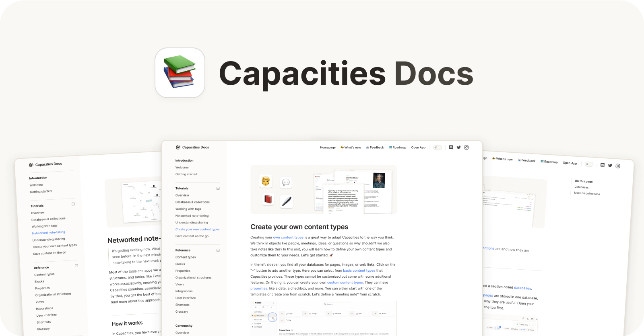Open What's new in center window nav

tap(351, 148)
